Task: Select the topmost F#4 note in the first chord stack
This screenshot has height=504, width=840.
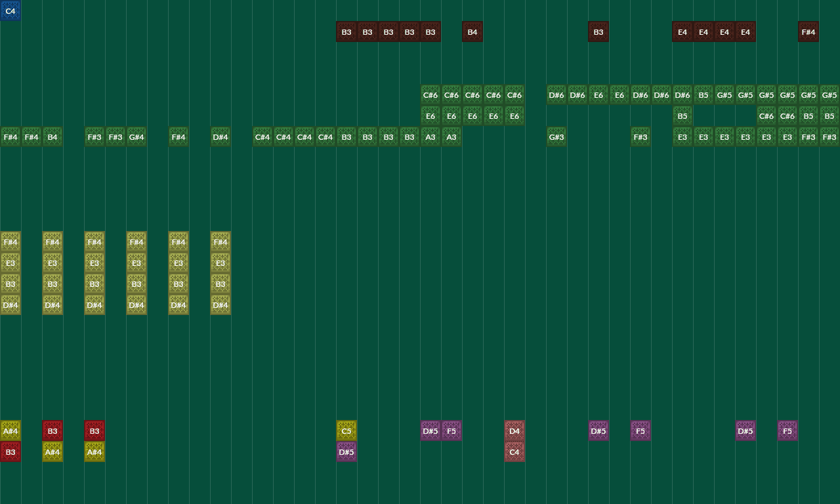Action: pos(10,241)
